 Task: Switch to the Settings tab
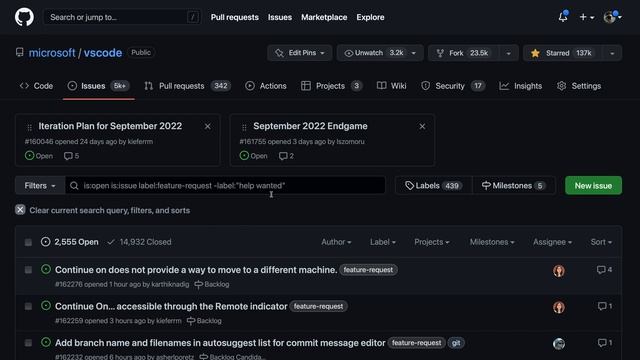579,86
